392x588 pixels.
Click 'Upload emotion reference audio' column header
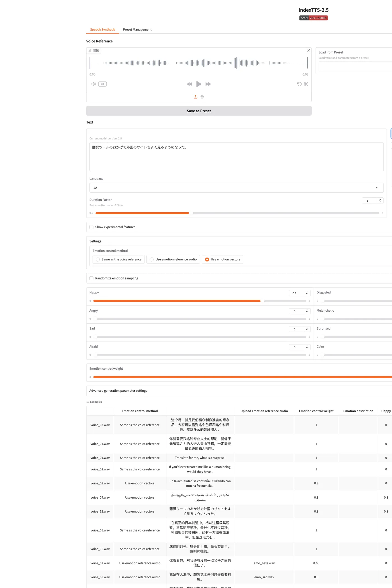(x=264, y=411)
